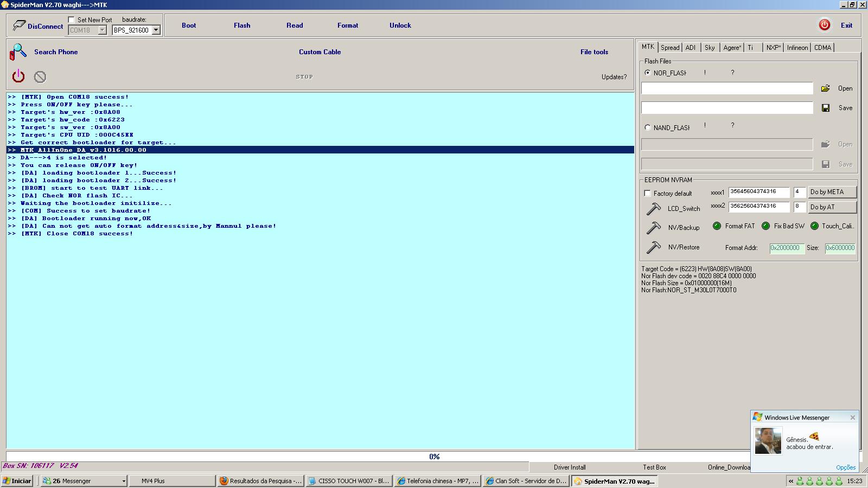Click the Format FAT green indicator
The width and height of the screenshot is (868, 488).
pyautogui.click(x=717, y=226)
